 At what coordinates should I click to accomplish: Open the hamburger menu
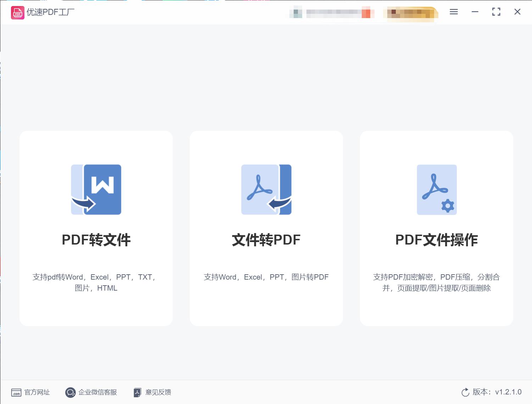[453, 12]
